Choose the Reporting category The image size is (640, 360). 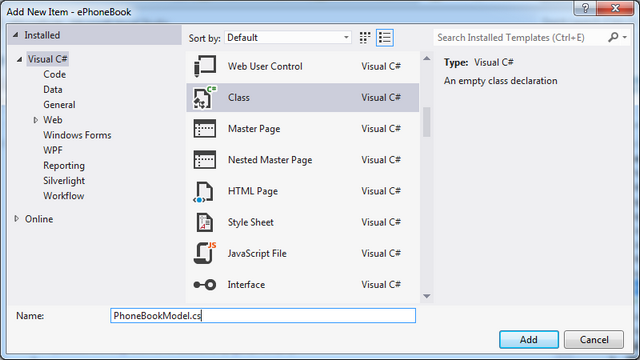(x=64, y=165)
